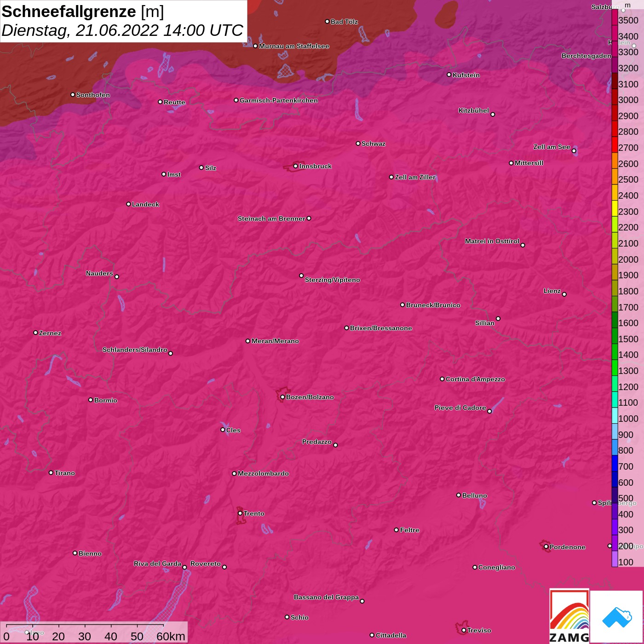Viewport: 644px width, 644px height.
Task: Click the Treviso label
Action: [479, 630]
